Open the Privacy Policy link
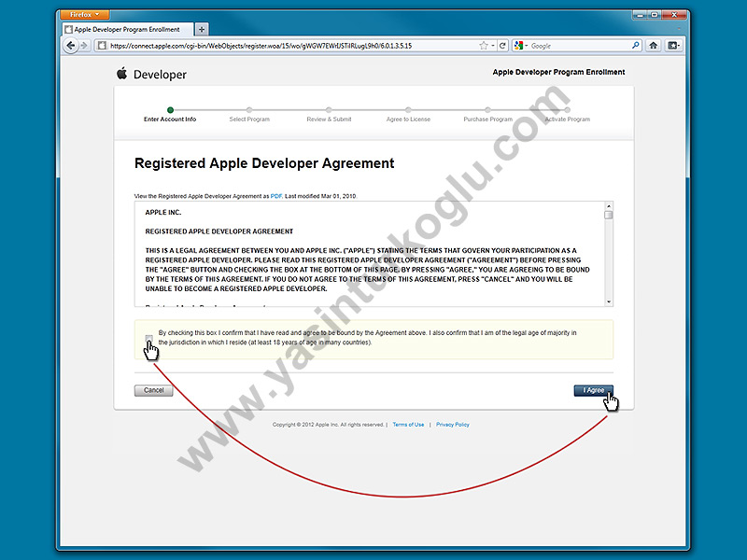747x560 pixels. pos(453,425)
